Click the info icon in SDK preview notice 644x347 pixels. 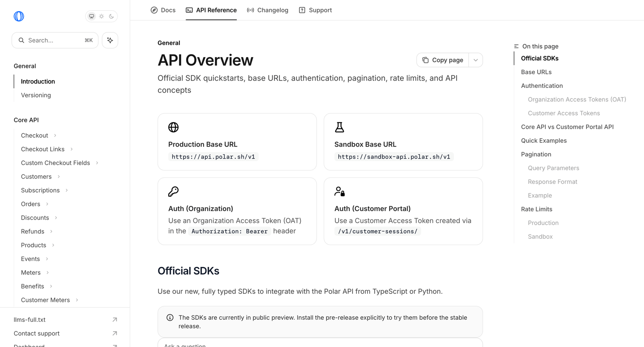170,318
